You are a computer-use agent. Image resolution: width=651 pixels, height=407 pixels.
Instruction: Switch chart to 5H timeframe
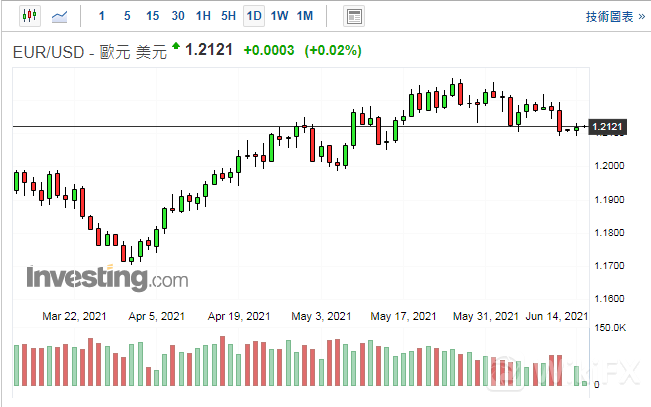point(229,16)
